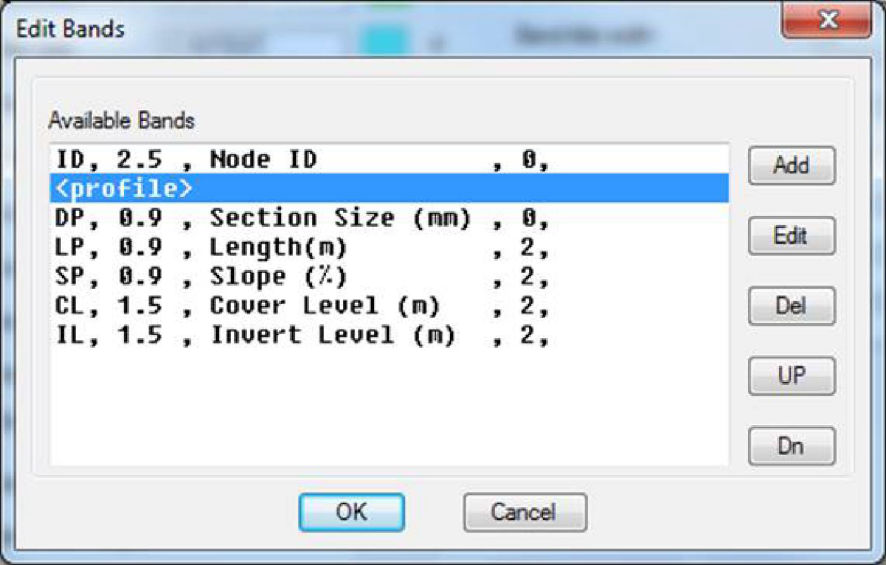Image resolution: width=886 pixels, height=565 pixels.
Task: Select the Slope (%) band
Action: [300, 276]
